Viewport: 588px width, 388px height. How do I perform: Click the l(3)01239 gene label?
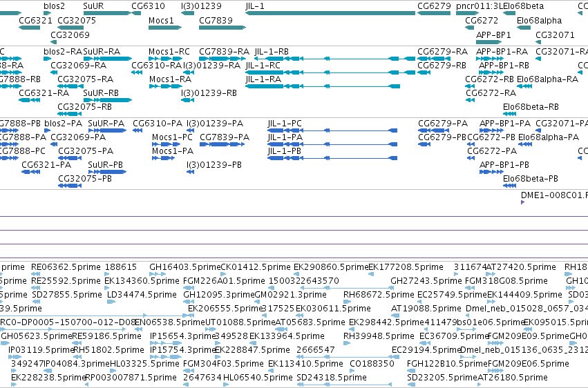click(201, 6)
